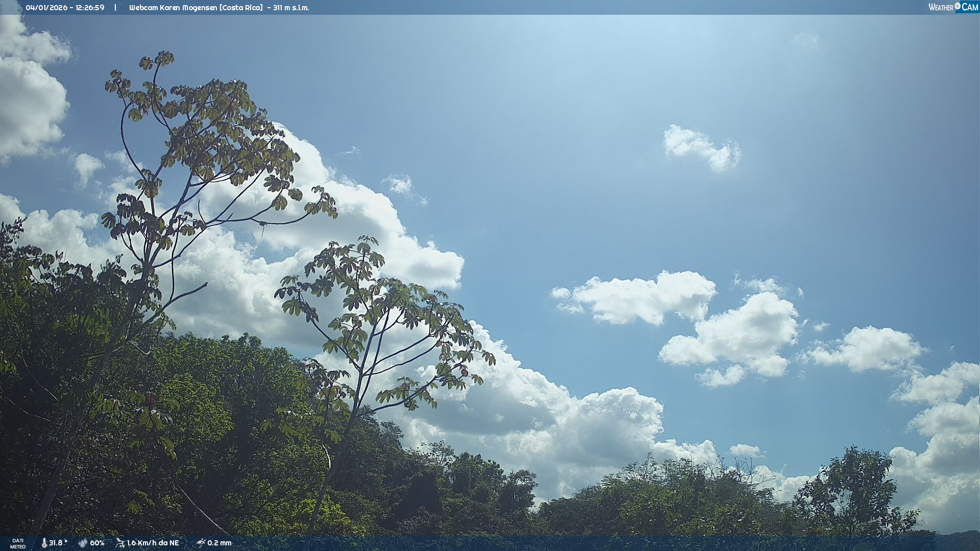Click the 1.6 Km/h da NE wind reading
Screen dimensions: 980x551
153,543
